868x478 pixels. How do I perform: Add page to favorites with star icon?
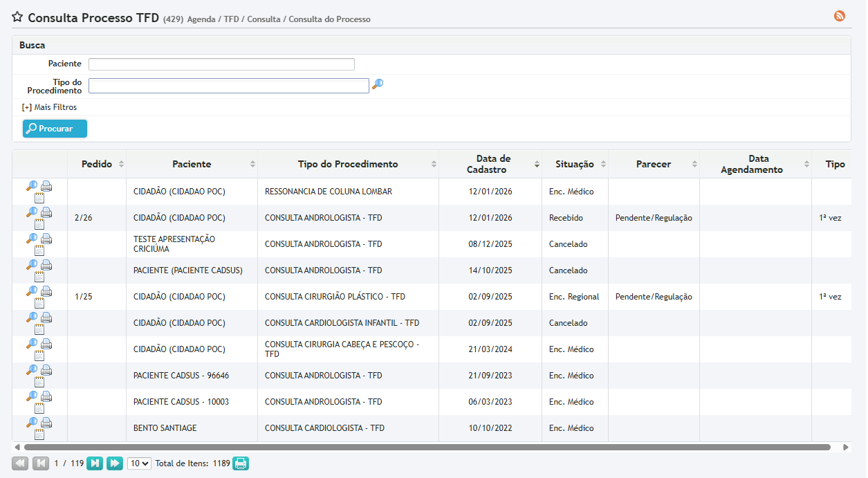17,17
